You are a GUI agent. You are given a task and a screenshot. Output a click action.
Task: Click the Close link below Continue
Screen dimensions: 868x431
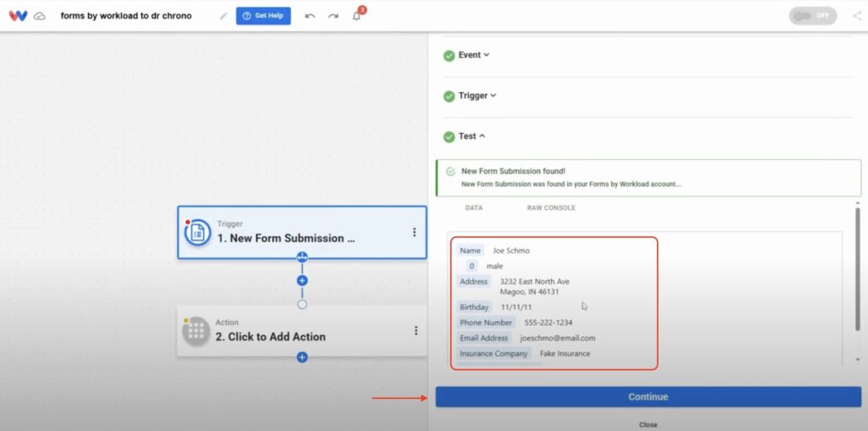pos(648,425)
